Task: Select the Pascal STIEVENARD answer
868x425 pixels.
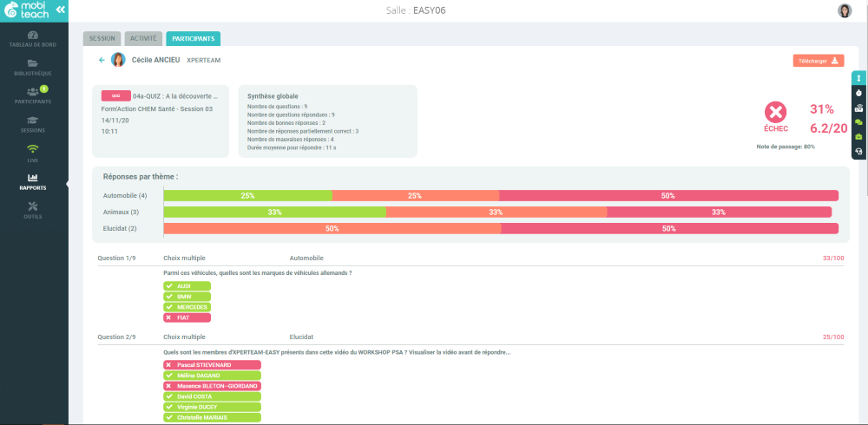Action: click(212, 364)
